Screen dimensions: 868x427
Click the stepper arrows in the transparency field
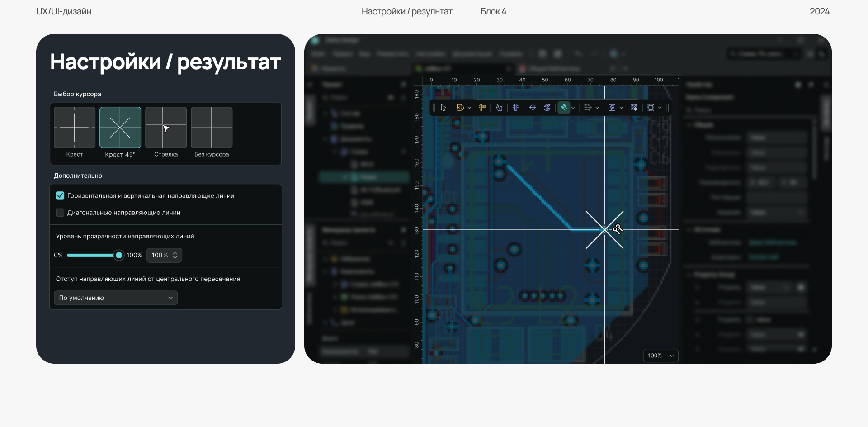[175, 255]
